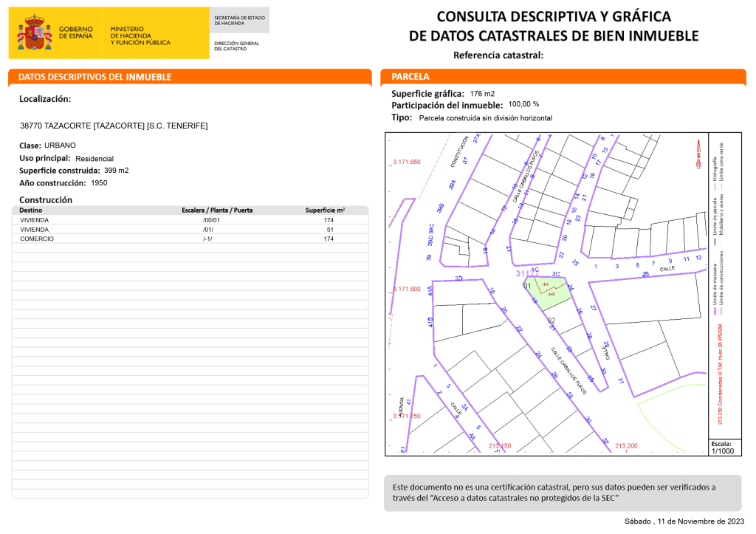This screenshot has height=534, width=756.
Task: Select the VIVIENDA row with surface 51
Action: pos(190,230)
